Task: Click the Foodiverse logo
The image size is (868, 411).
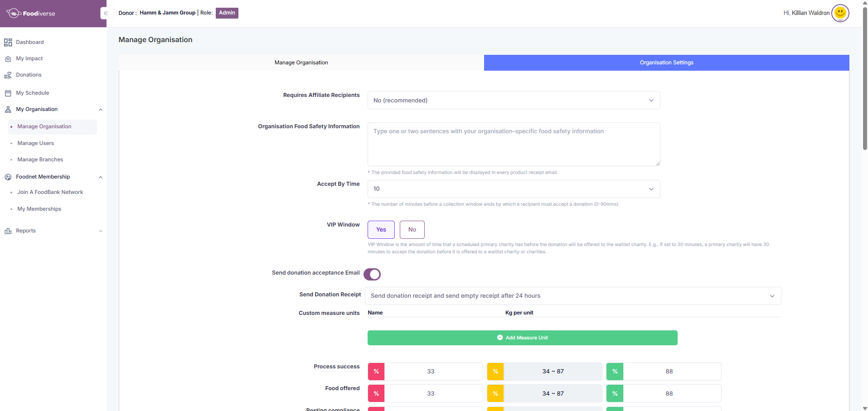Action: (x=31, y=14)
